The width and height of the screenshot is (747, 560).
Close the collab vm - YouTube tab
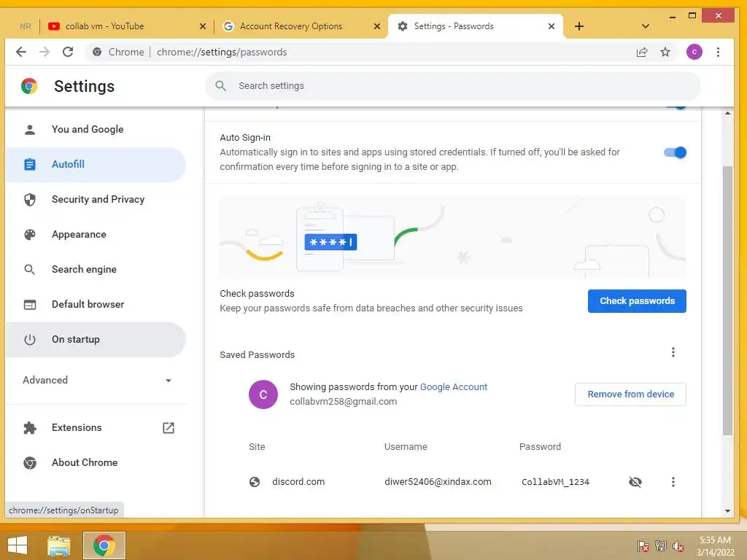203,26
